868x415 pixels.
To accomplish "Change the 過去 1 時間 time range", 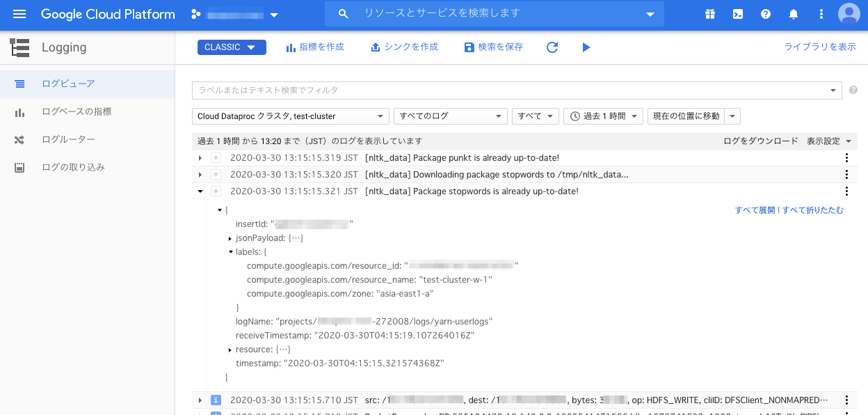I will click(603, 116).
